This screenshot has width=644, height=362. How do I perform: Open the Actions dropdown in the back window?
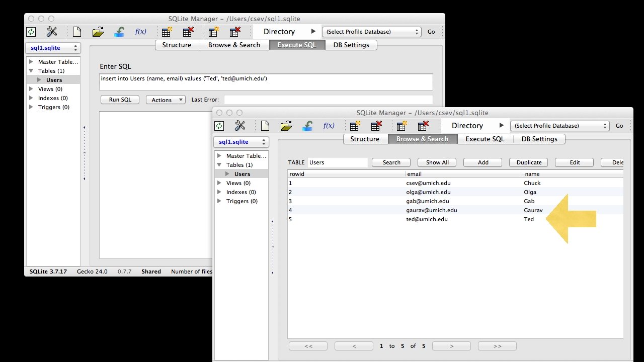click(166, 100)
